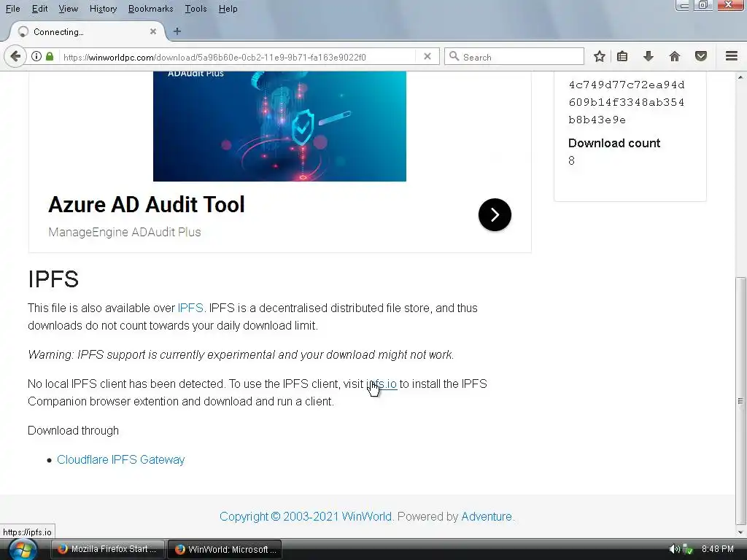Screen dimensions: 747x560
Task: Select the Connecting… browser tab
Action: (86, 31)
